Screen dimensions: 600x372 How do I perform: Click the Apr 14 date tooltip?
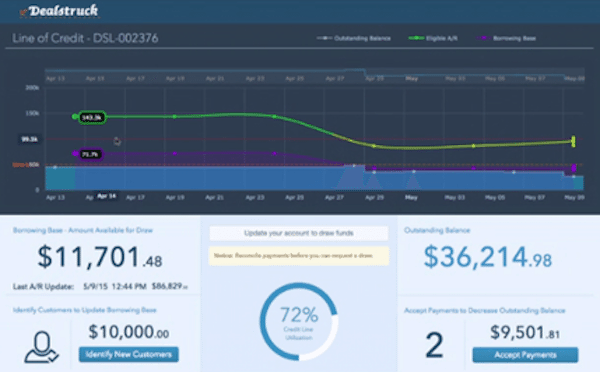pos(106,196)
